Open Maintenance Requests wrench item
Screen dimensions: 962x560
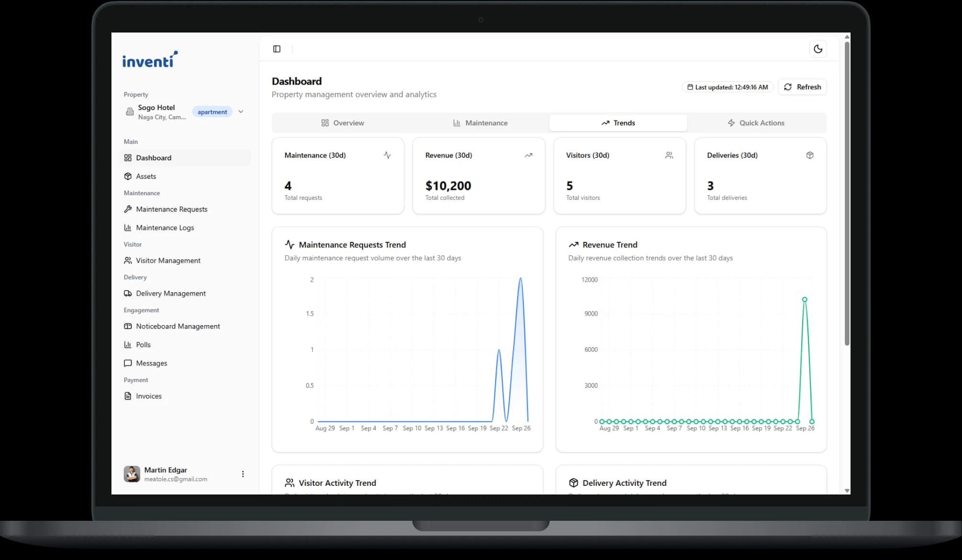[x=171, y=209]
